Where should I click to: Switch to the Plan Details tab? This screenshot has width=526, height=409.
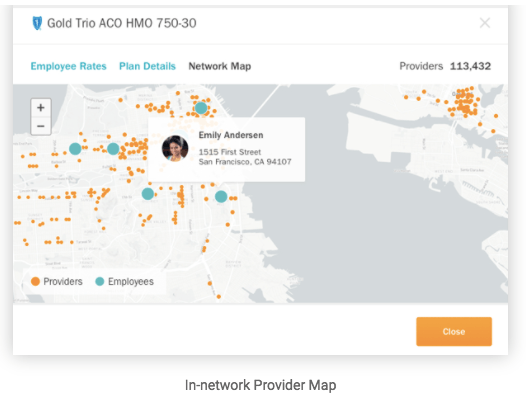[147, 66]
